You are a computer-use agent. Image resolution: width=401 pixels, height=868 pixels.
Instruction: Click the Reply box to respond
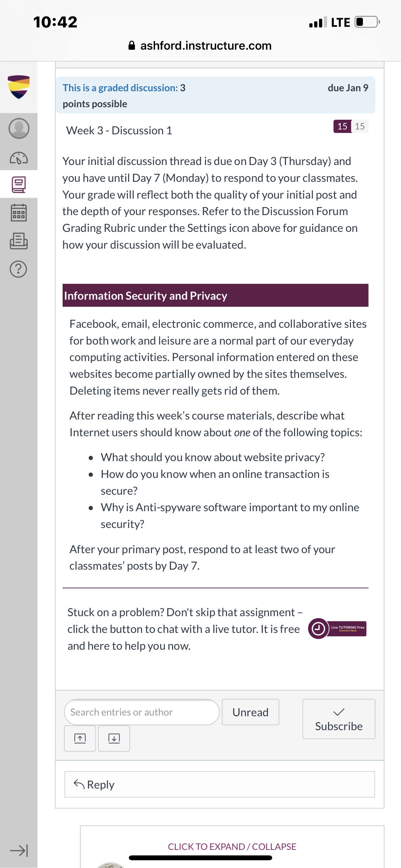(219, 784)
